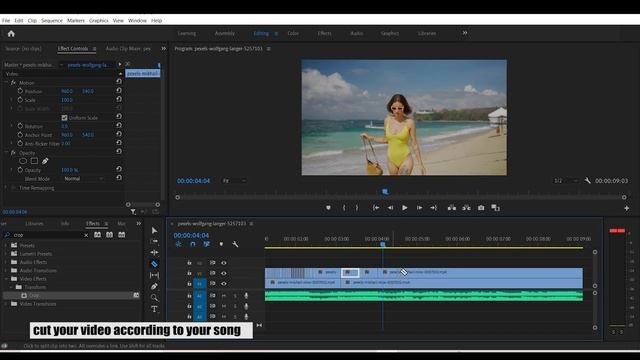Screen dimensions: 640x360
Task: Lock the top video track
Action: (189, 263)
